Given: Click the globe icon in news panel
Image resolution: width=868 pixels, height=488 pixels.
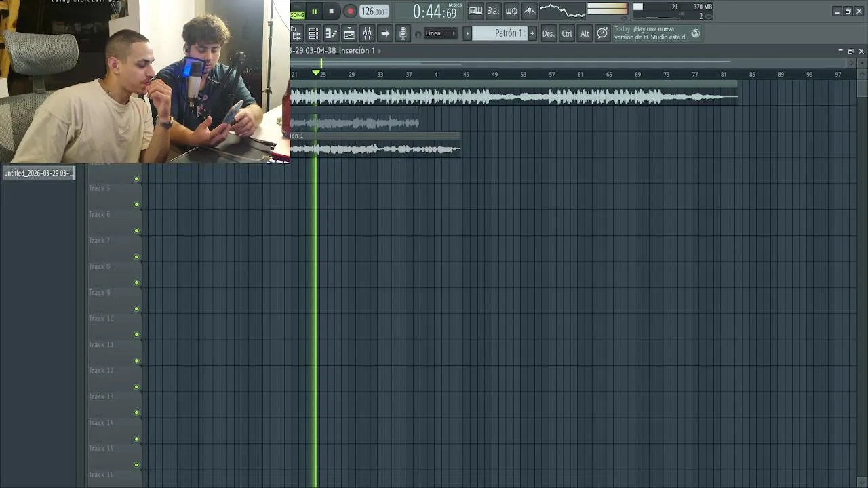Looking at the screenshot, I should pyautogui.click(x=695, y=33).
